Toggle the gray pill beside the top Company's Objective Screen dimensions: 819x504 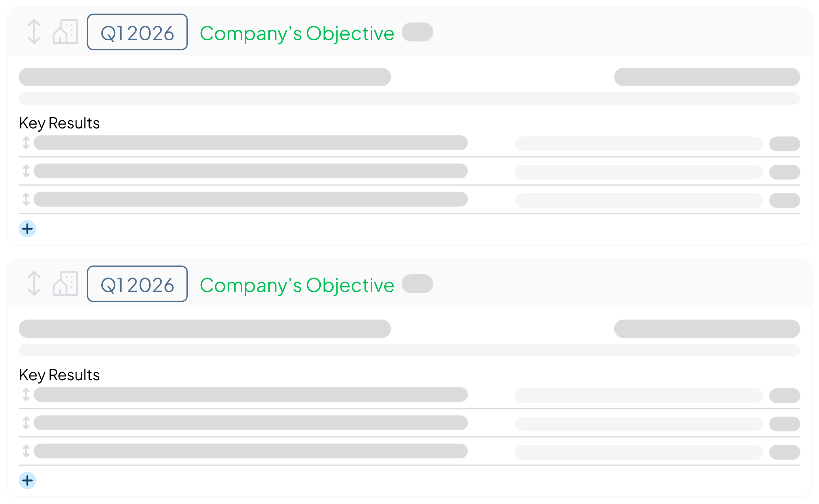(417, 32)
